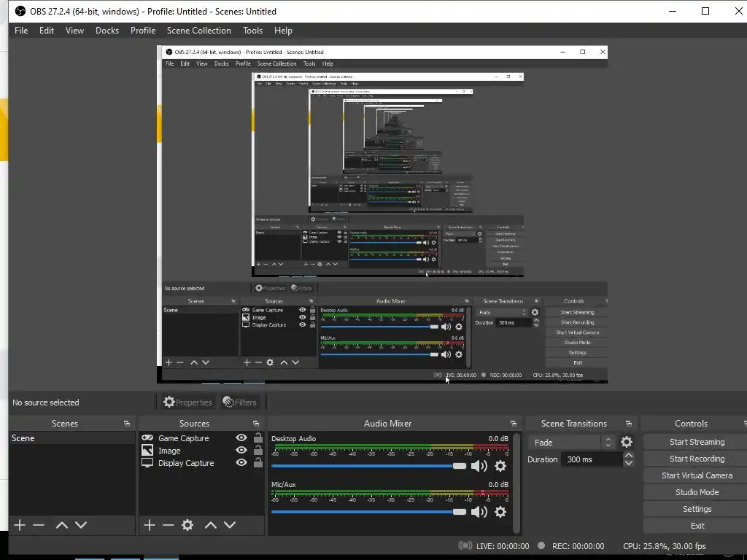Screen dimensions: 747x560
Task: Select the Scene entry in Scenes list
Action: (x=72, y=438)
